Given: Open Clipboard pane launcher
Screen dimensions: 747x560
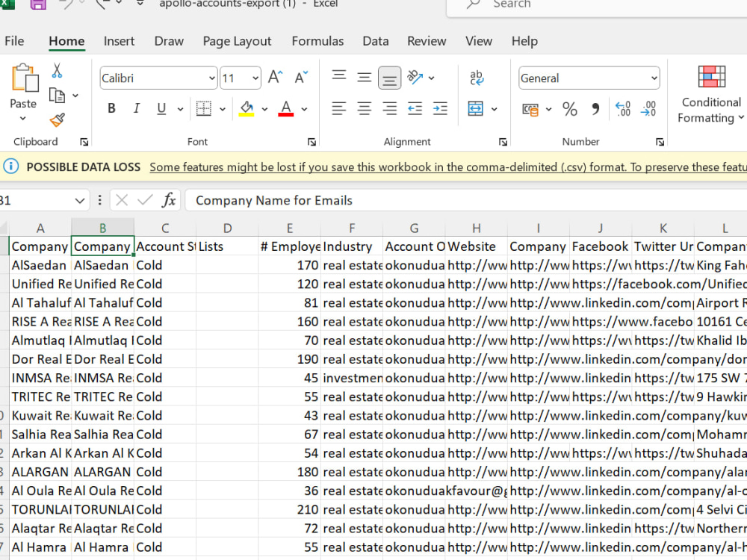Looking at the screenshot, I should point(84,142).
